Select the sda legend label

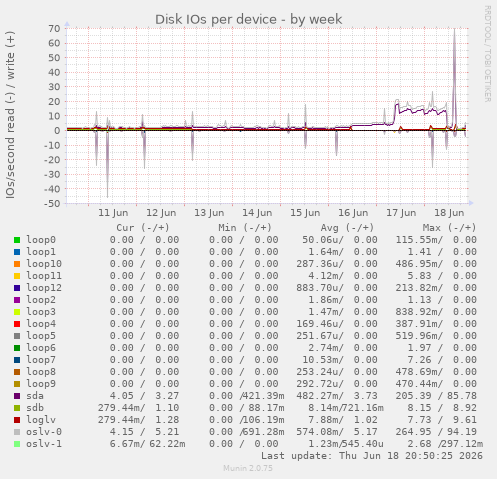coord(35,396)
